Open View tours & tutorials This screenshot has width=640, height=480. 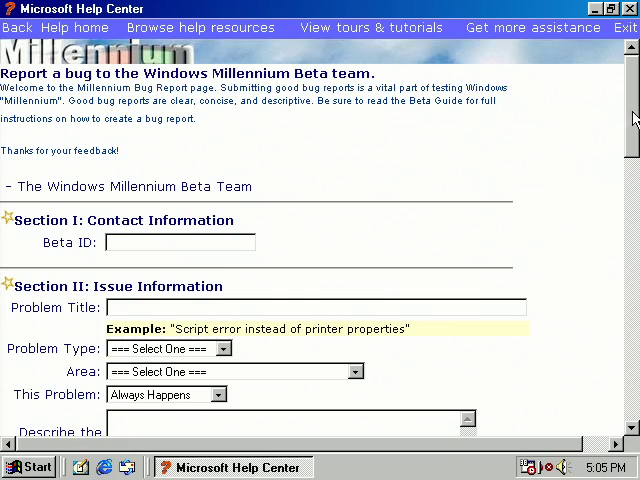tap(371, 28)
